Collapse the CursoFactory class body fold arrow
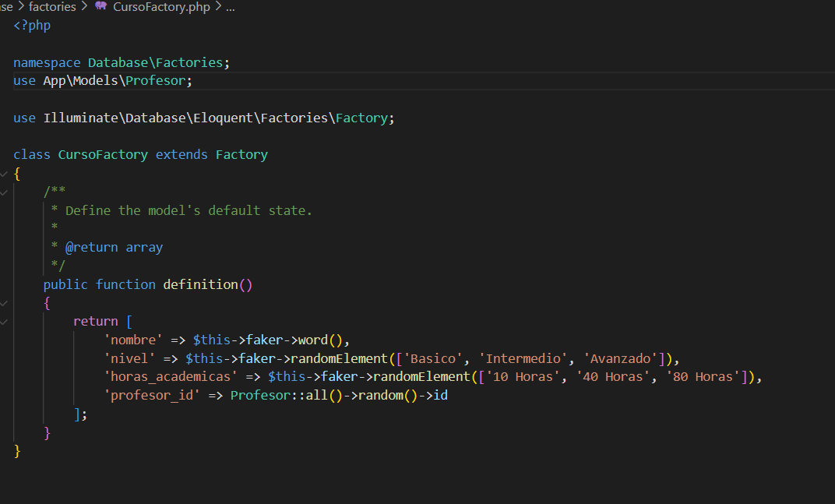Image resolution: width=835 pixels, height=504 pixels. [4, 174]
